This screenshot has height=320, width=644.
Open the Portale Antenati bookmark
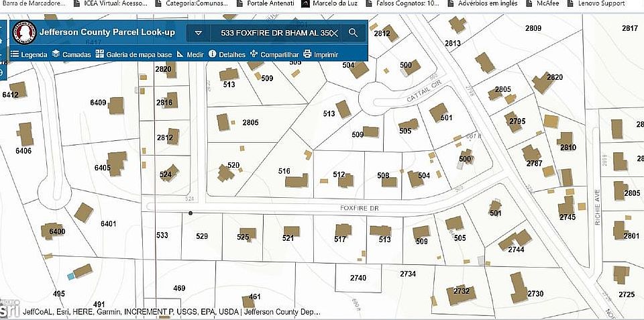(x=266, y=3)
